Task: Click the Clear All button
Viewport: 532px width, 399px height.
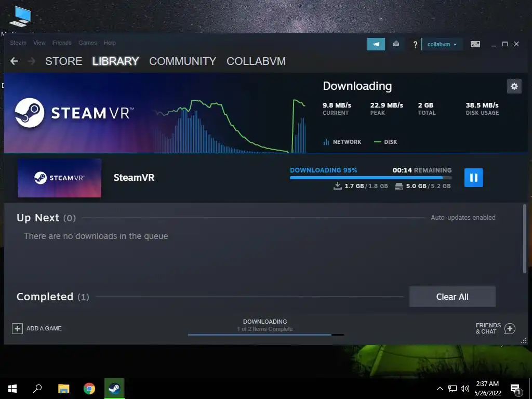Action: 453,297
